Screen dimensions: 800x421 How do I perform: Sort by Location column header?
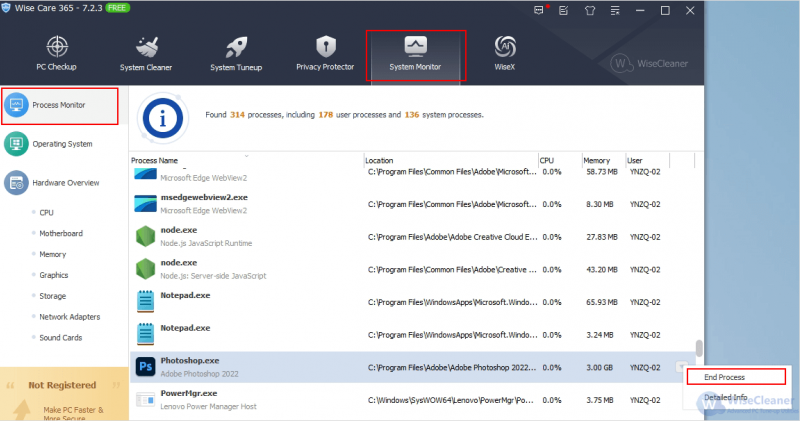coord(379,160)
